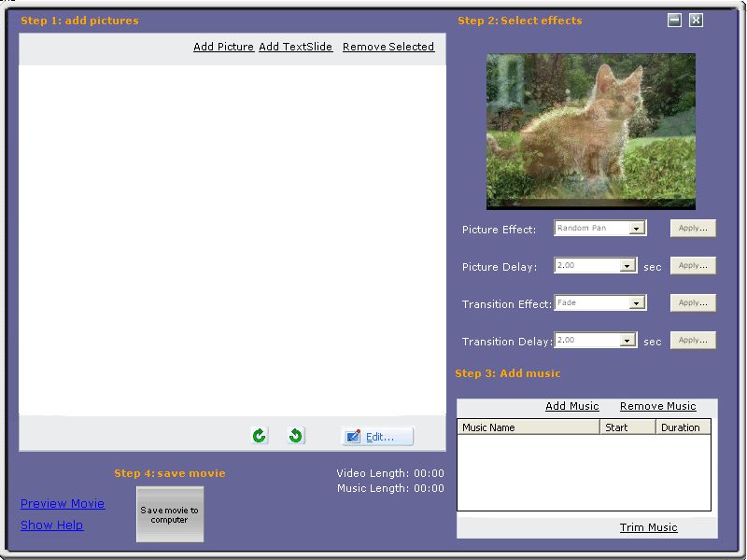Apply the Transition Effect setting
The width and height of the screenshot is (747, 560).
693,302
